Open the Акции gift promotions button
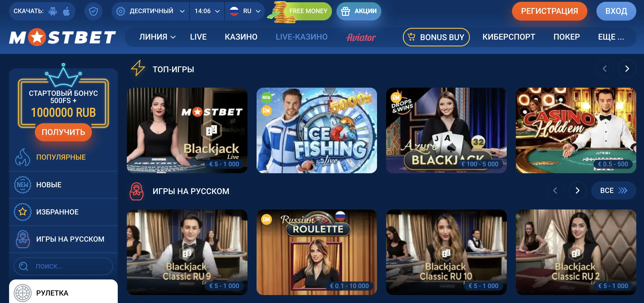The image size is (644, 303). coord(358,11)
